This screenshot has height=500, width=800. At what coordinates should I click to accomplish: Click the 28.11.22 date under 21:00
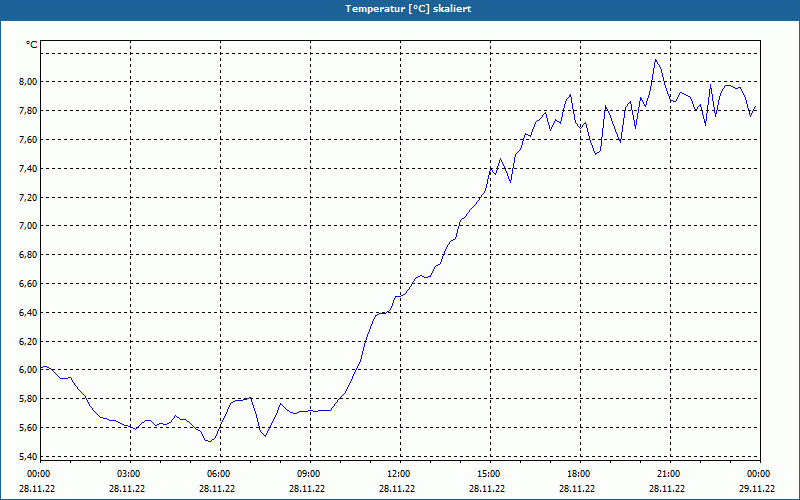pyautogui.click(x=667, y=488)
